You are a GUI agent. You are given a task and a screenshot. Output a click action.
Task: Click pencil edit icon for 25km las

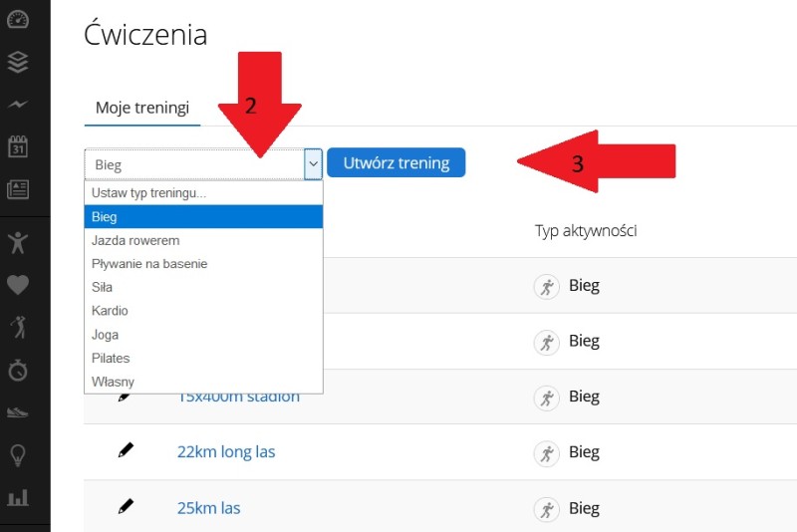(126, 506)
